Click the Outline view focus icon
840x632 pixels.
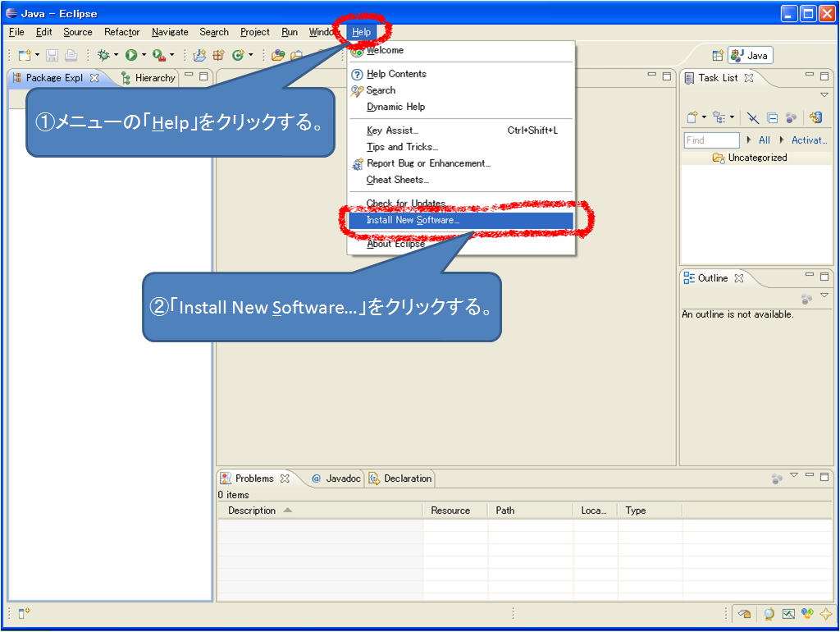pos(806,299)
